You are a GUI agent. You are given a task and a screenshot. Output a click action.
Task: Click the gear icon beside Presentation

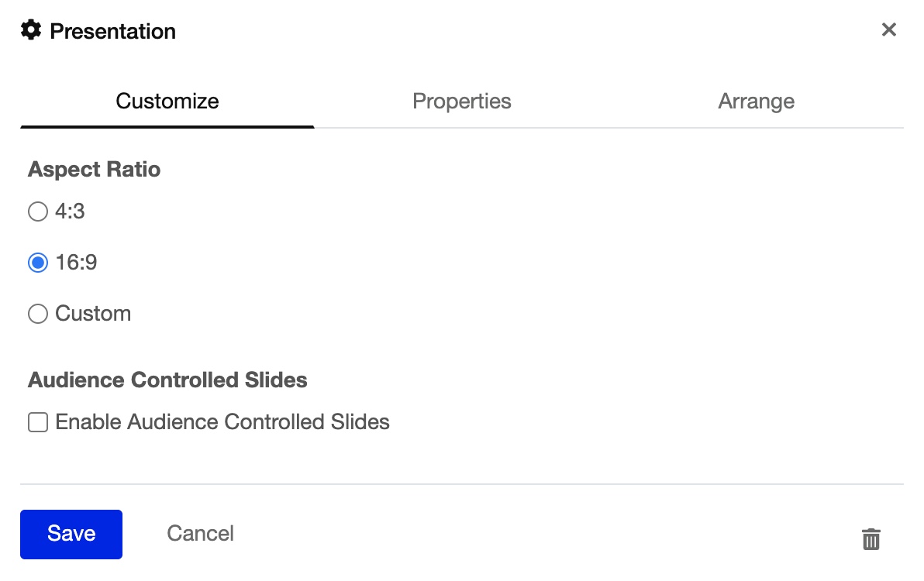(31, 31)
